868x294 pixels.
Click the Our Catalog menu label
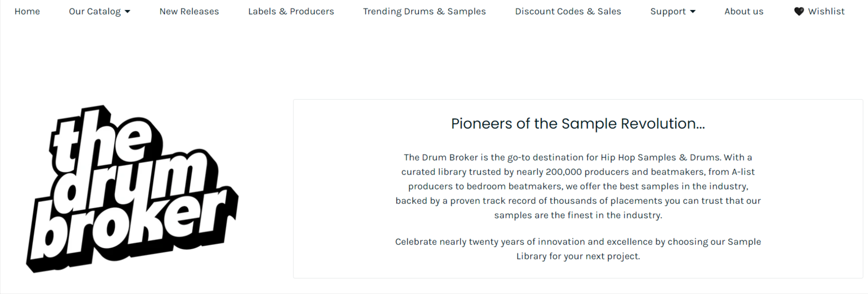pyautogui.click(x=95, y=11)
